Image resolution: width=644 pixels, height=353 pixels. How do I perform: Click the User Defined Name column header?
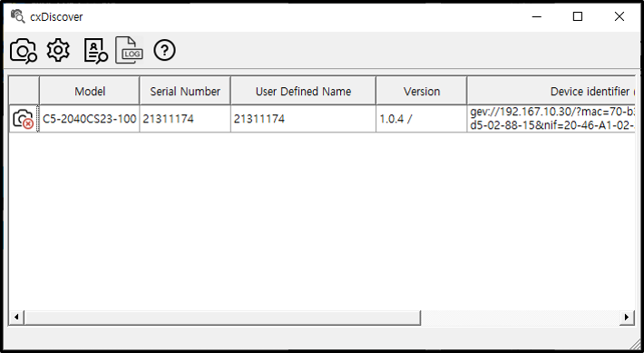click(x=303, y=91)
